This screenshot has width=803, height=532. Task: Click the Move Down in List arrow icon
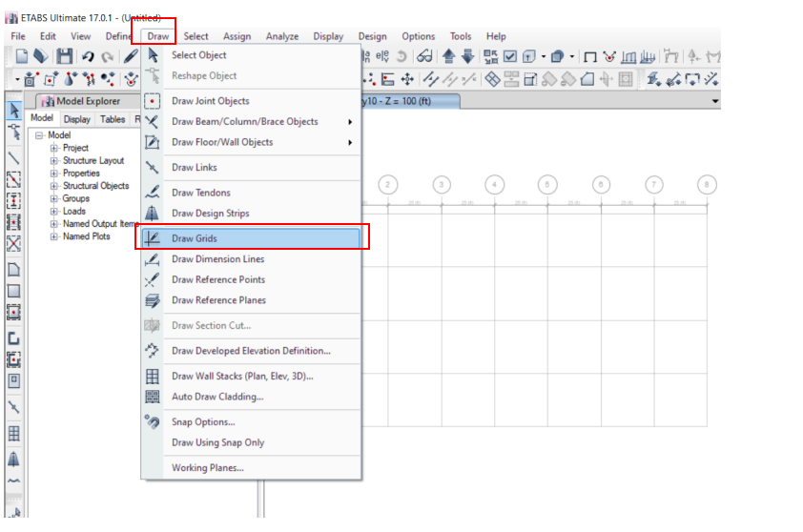tap(467, 56)
